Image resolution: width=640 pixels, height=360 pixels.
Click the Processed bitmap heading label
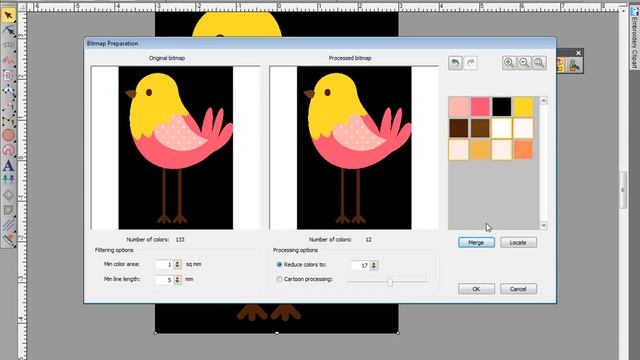tap(350, 58)
